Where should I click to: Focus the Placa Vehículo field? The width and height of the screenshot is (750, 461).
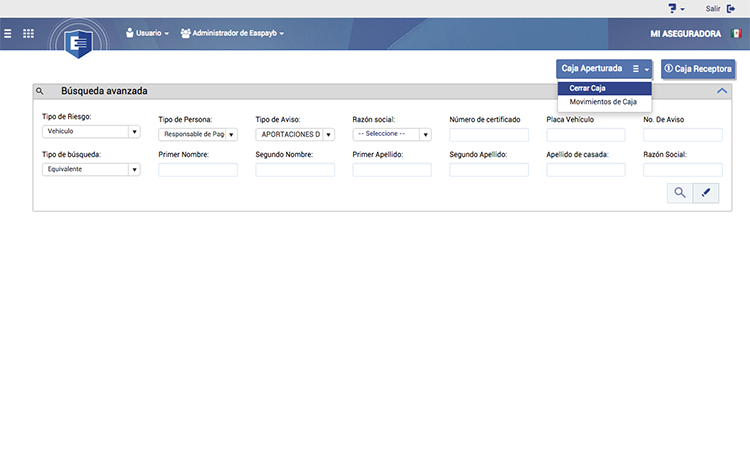click(586, 135)
